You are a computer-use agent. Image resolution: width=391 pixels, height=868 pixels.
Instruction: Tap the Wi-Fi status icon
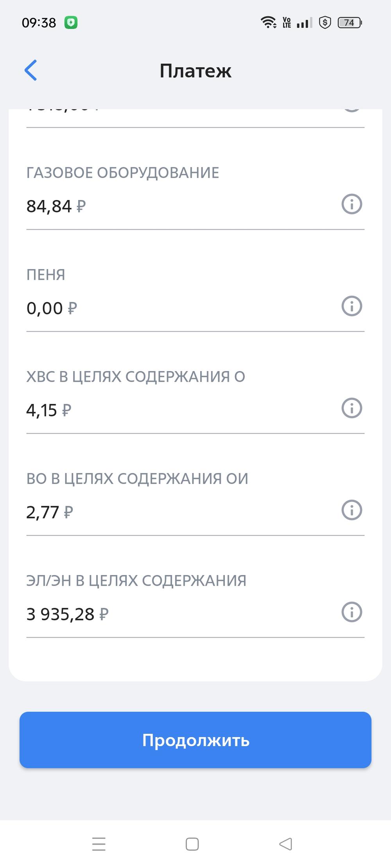(268, 22)
